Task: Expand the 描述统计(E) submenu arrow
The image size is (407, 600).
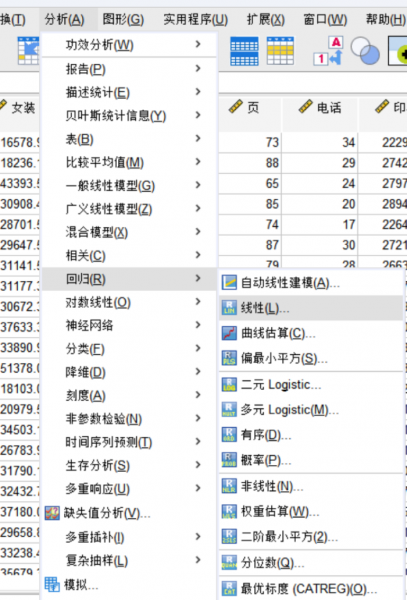Action: [x=198, y=92]
